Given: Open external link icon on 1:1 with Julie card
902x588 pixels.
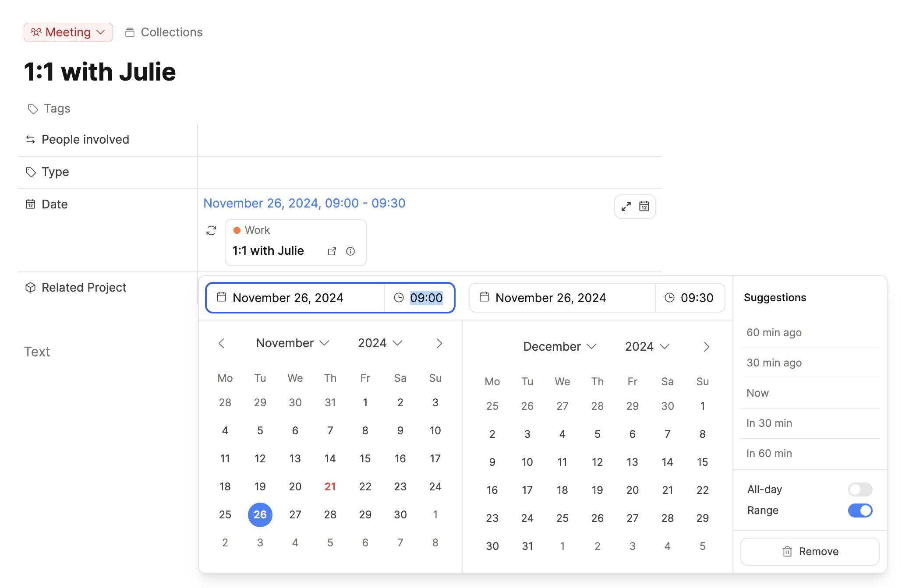Looking at the screenshot, I should coord(332,251).
